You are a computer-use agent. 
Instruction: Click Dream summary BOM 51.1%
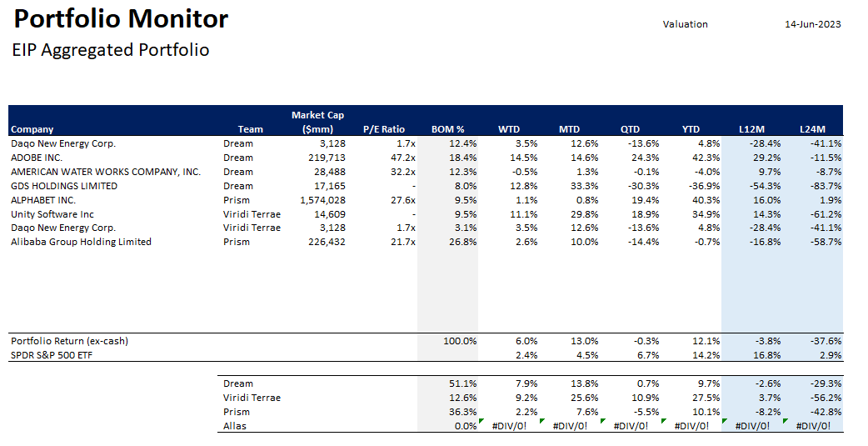click(464, 383)
